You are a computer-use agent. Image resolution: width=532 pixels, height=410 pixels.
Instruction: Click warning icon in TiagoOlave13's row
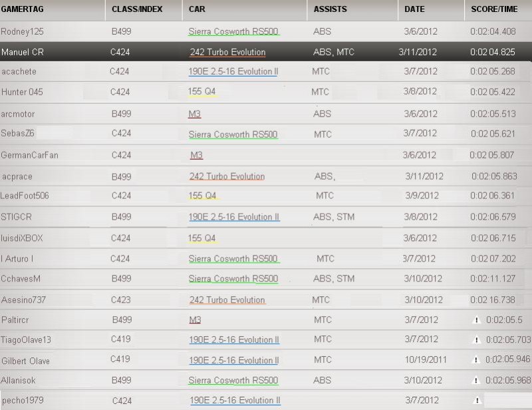pos(475,340)
